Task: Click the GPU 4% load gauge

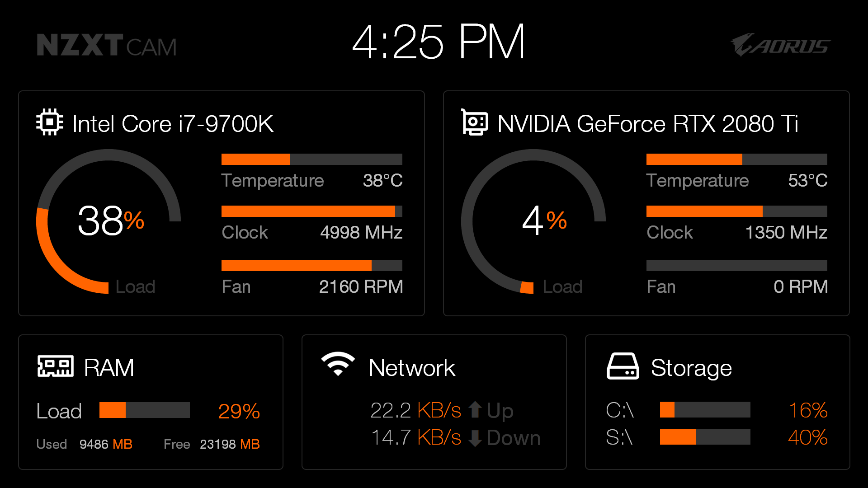Action: click(533, 221)
